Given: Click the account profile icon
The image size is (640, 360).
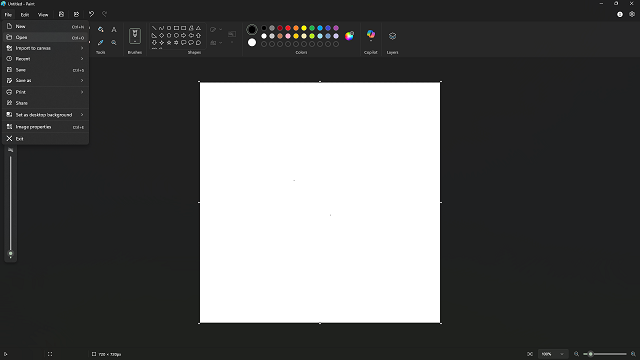Looking at the screenshot, I should [620, 14].
